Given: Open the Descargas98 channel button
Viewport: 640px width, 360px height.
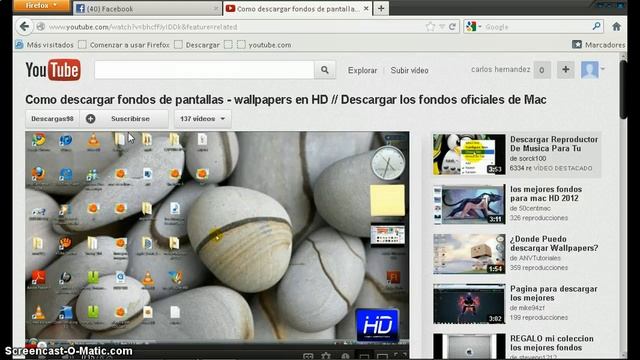Looking at the screenshot, I should tap(52, 119).
